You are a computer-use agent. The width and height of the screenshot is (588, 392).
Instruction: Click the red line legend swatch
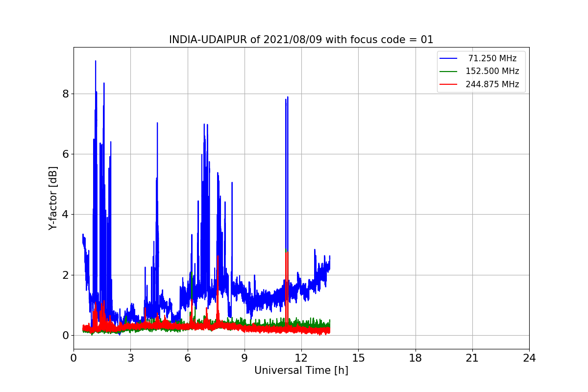click(449, 84)
